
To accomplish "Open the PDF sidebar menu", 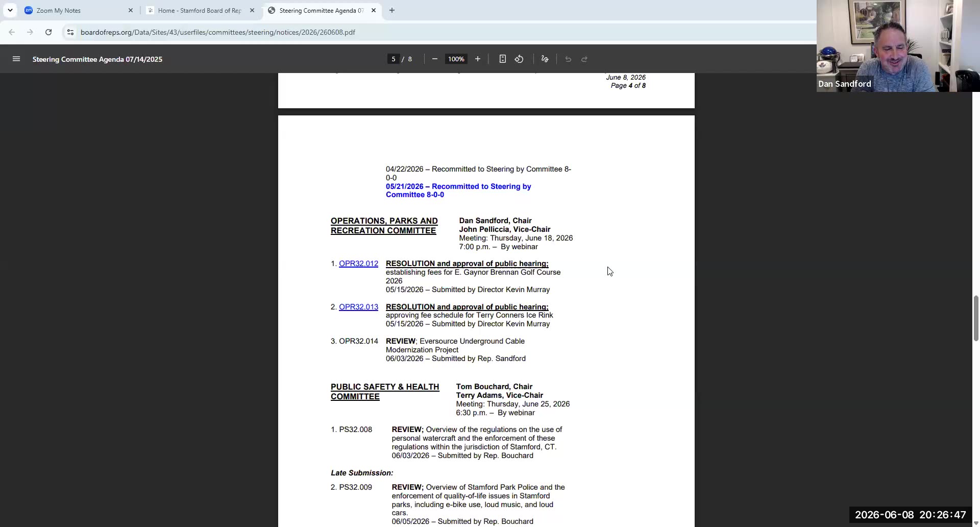I will (16, 59).
